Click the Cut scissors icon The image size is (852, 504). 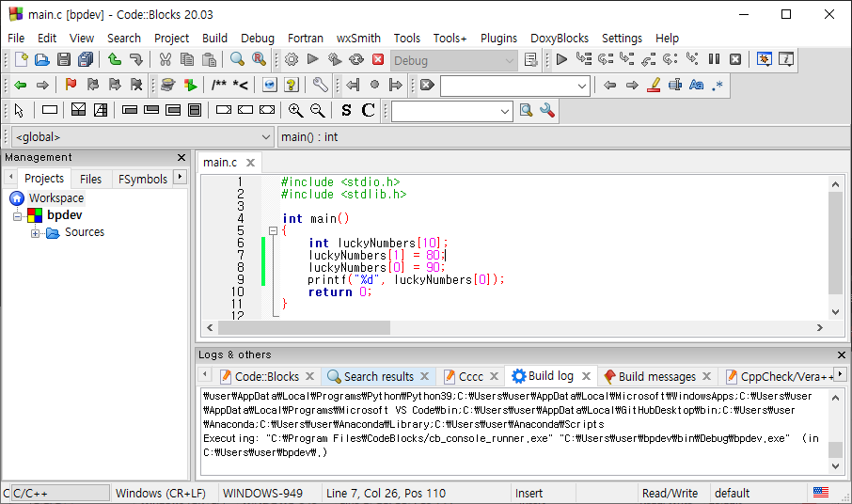pos(166,59)
